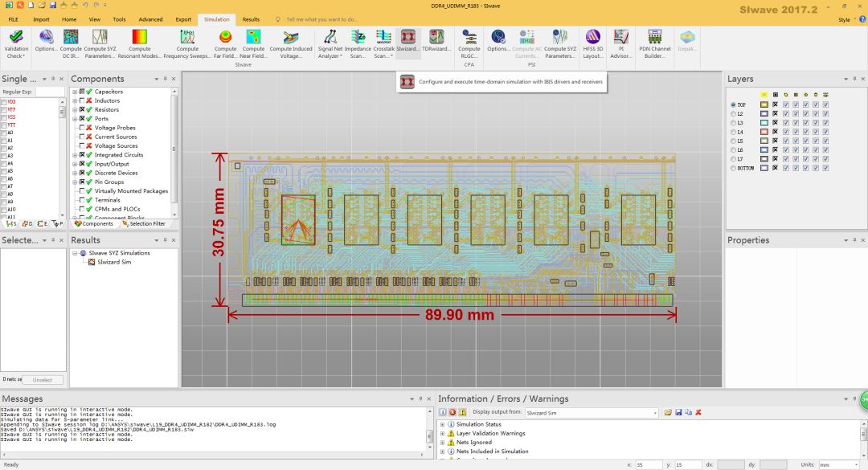The image size is (868, 470).
Task: Select the L2 layer radio button
Action: pos(734,113)
